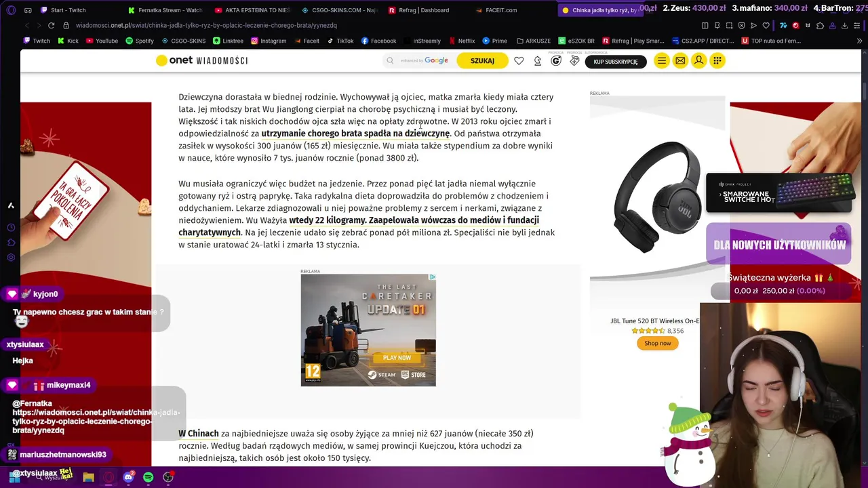Open the Twitch bookmark

click(37, 41)
